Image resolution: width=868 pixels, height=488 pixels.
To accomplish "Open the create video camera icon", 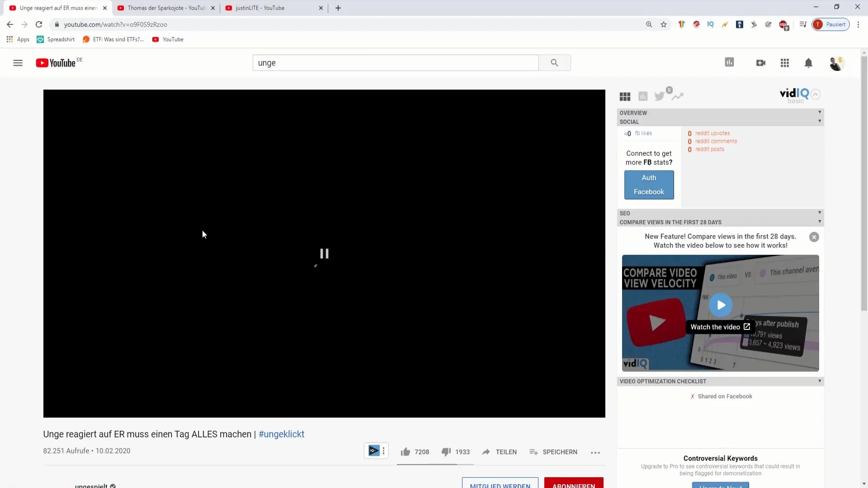I will (761, 63).
